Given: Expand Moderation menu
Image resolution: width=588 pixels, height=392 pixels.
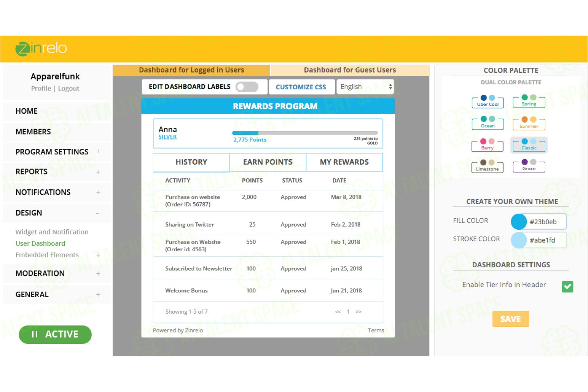Looking at the screenshot, I should click(98, 274).
